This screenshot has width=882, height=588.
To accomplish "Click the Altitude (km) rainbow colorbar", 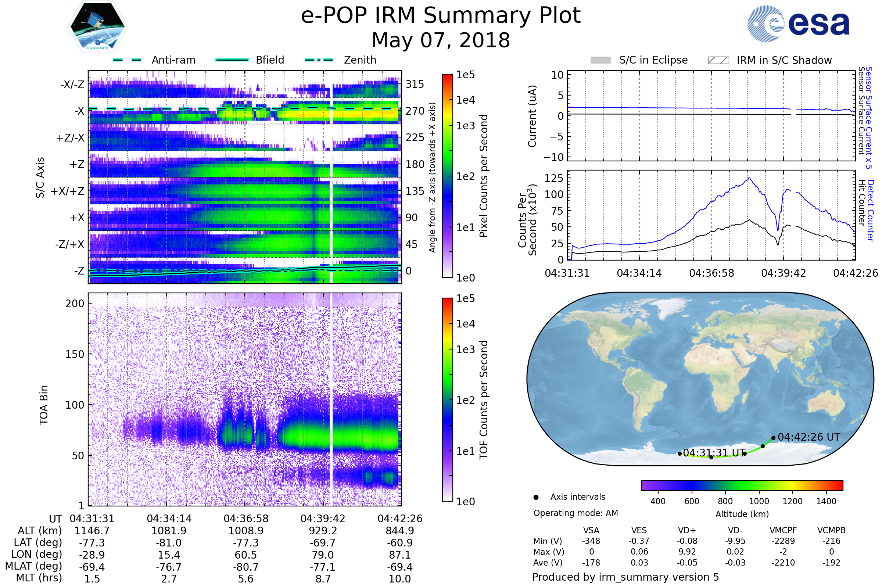I will (742, 485).
